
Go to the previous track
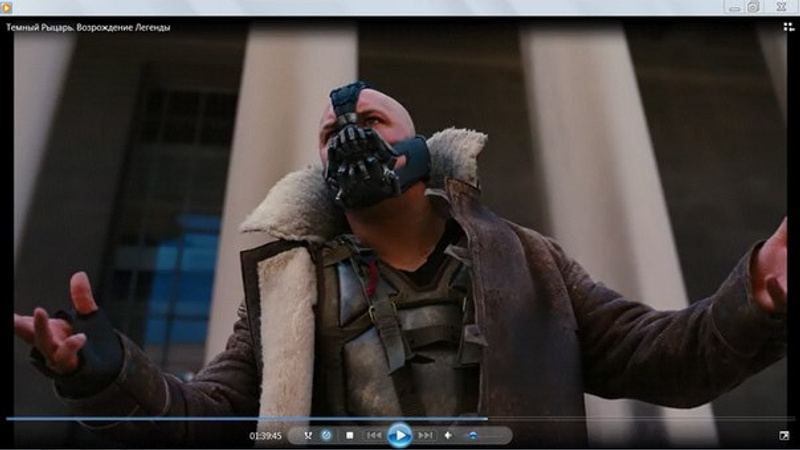(374, 435)
